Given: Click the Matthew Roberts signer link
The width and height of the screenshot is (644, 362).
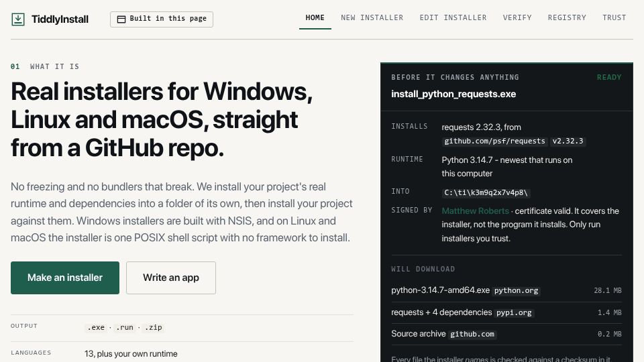Looking at the screenshot, I should [475, 211].
